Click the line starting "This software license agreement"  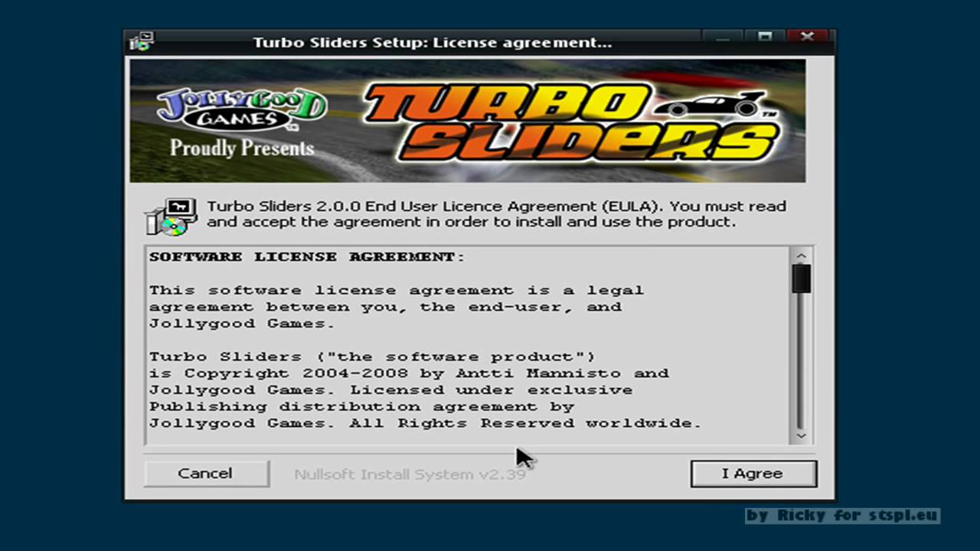pos(397,290)
